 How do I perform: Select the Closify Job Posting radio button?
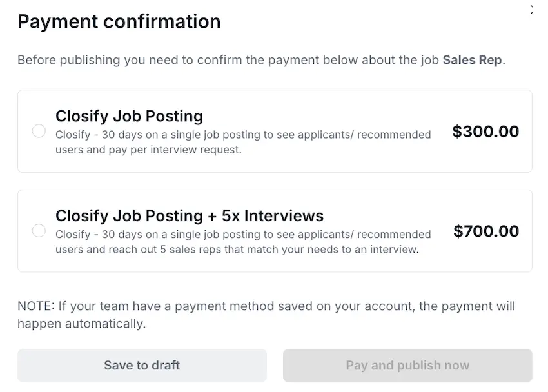[x=39, y=132]
